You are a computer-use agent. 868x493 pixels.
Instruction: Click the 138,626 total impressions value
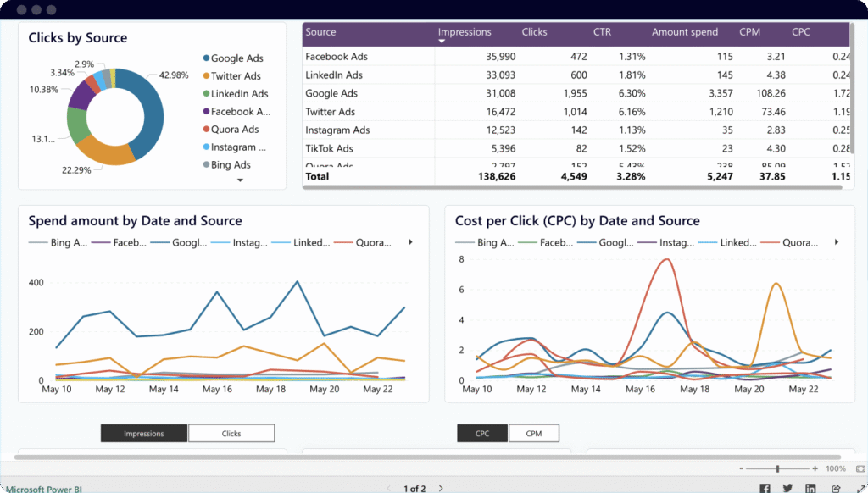click(497, 176)
